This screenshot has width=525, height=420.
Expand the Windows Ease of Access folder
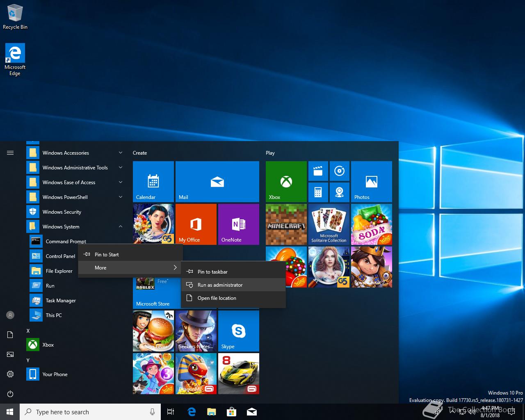[x=76, y=183]
